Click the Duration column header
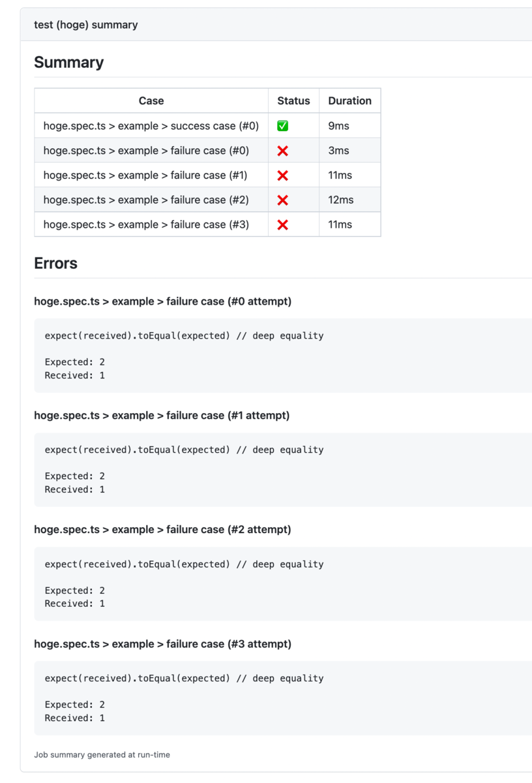The image size is (532, 783). point(349,101)
